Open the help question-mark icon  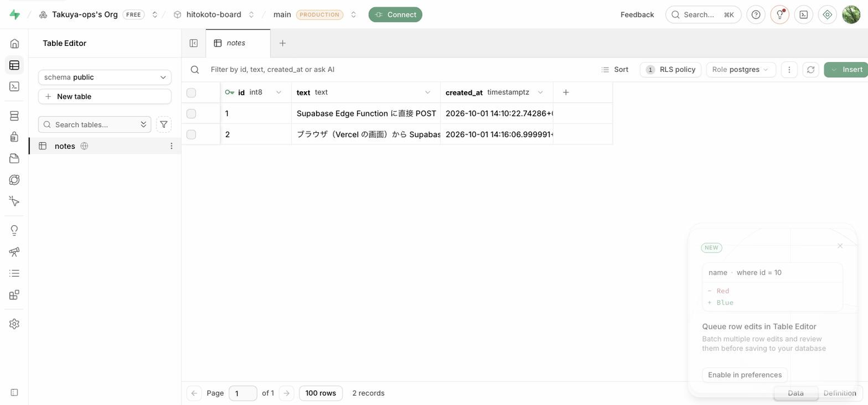[756, 14]
